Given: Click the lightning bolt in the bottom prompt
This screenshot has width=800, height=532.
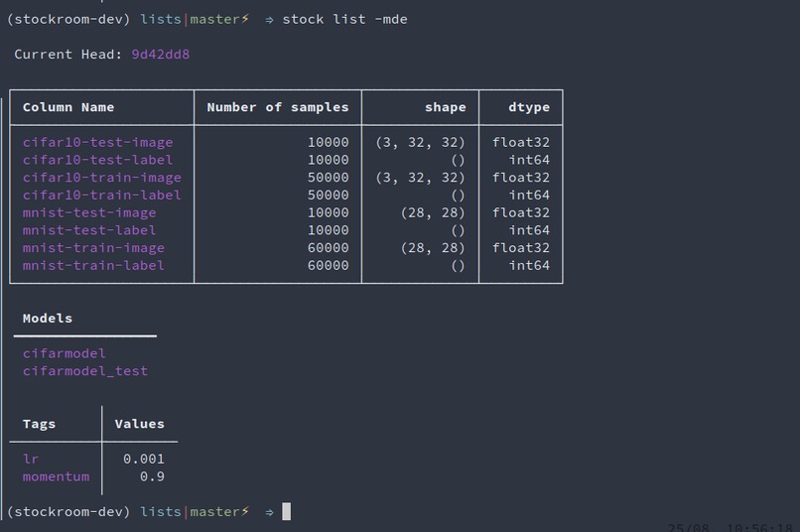Looking at the screenshot, I should [x=245, y=511].
